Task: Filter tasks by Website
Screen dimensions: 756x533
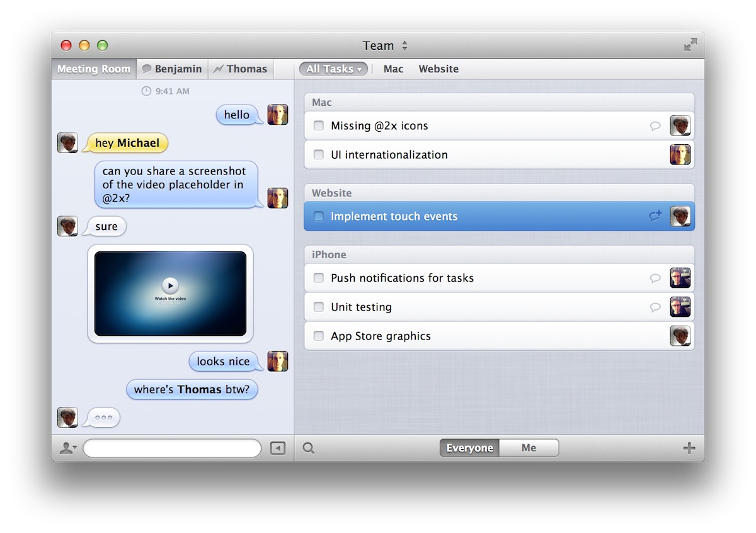Action: (438, 69)
